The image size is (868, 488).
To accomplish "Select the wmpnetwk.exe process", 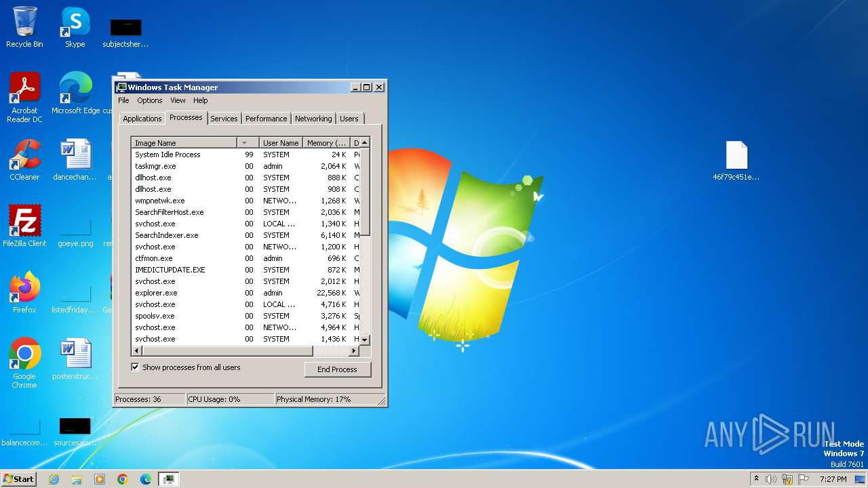I will click(x=245, y=201).
